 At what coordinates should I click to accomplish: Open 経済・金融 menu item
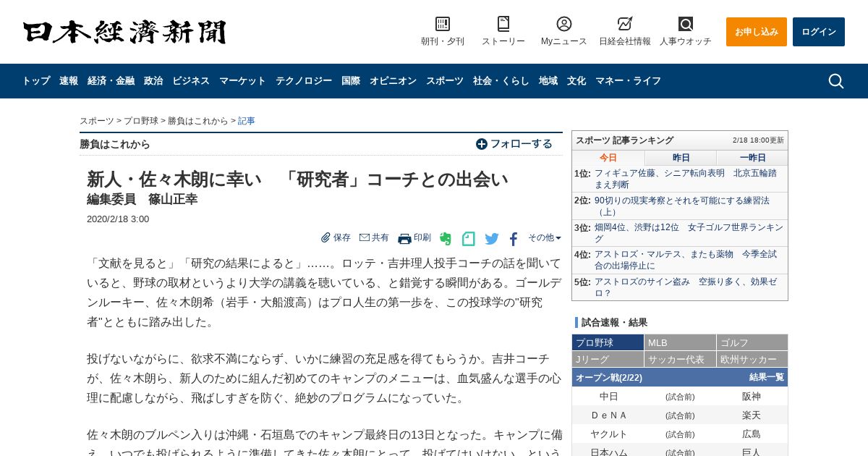tap(111, 81)
